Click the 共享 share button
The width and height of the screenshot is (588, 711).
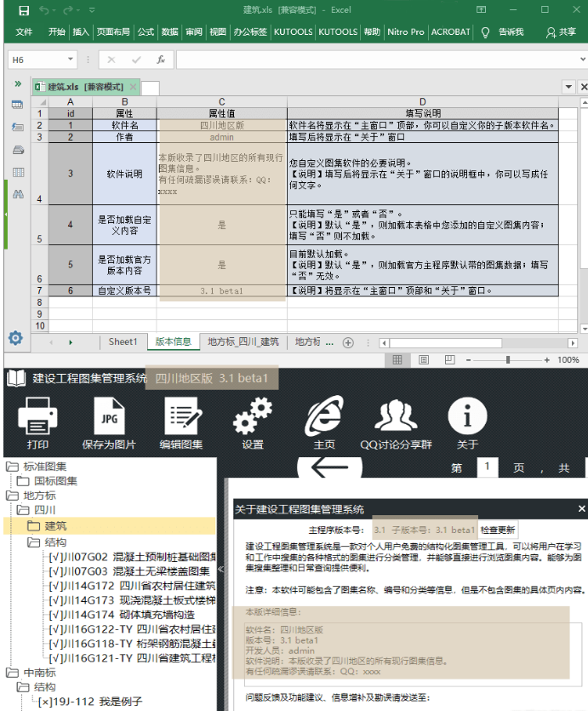[561, 32]
